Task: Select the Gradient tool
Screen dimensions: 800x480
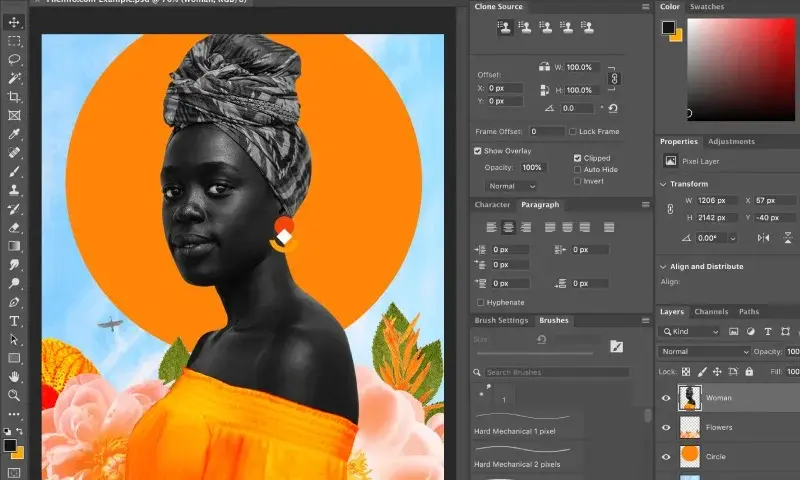Action: click(x=14, y=246)
